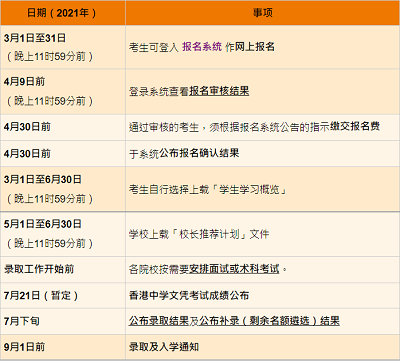
Task: Click the 香港中学文凭考试成绩公布 text
Action: pyautogui.click(x=189, y=295)
